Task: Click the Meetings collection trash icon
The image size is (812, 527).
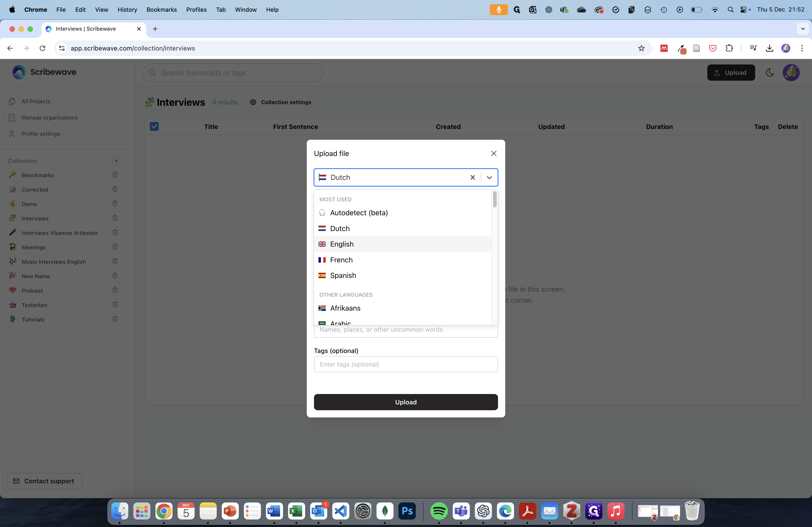Action: 115,247
